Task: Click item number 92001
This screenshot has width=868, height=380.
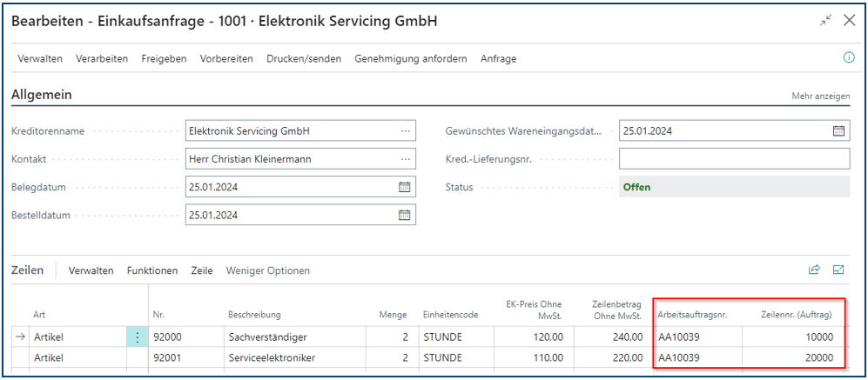Action: [x=166, y=358]
